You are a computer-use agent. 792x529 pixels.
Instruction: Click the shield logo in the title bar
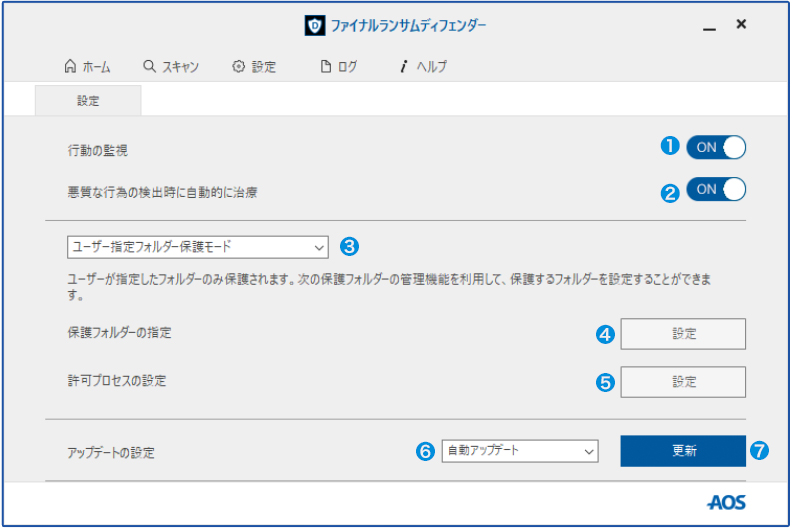pos(315,25)
